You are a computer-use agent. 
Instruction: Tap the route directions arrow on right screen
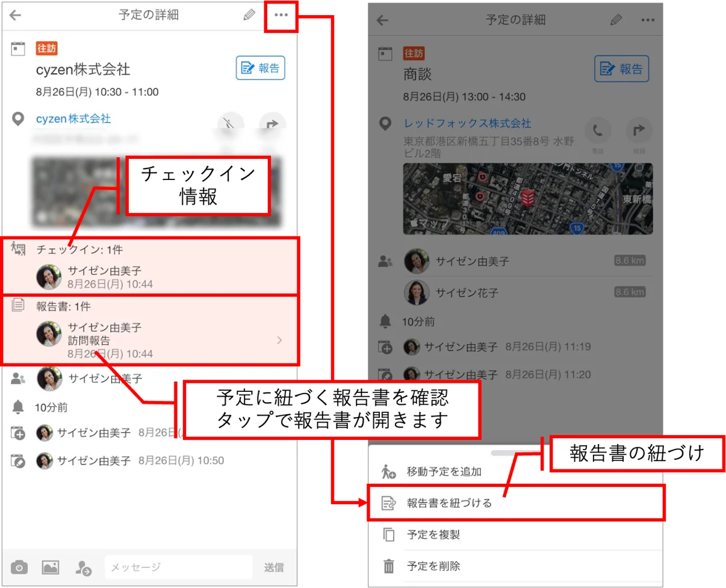tap(639, 129)
